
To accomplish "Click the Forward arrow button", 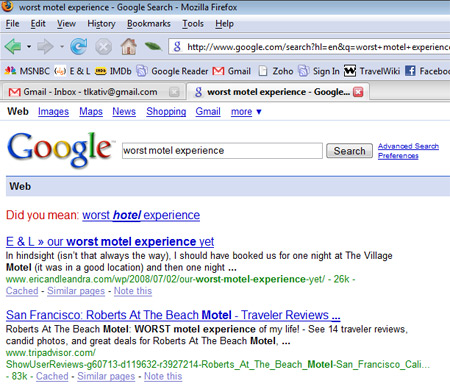I will tap(45, 46).
